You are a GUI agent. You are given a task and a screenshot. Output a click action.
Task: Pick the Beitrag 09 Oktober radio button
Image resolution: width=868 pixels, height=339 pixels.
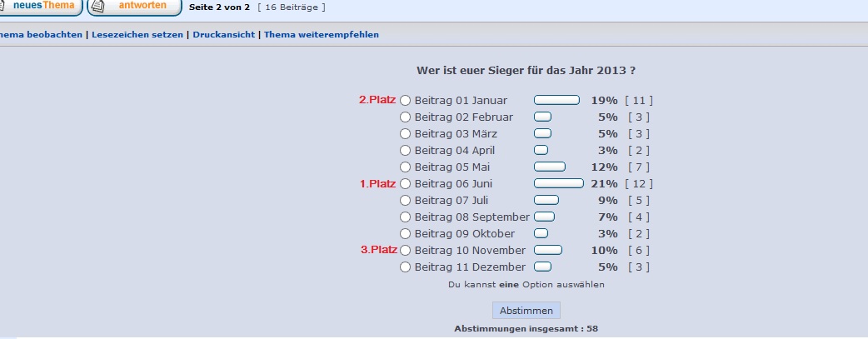coord(406,234)
